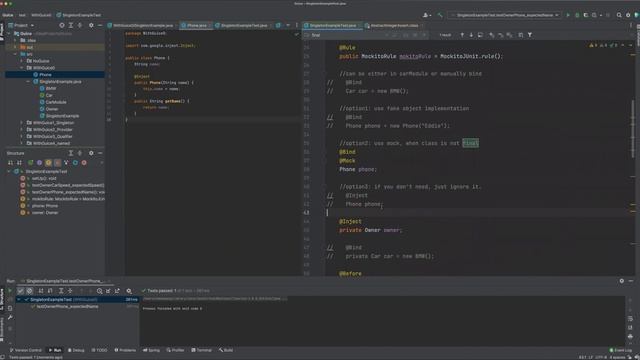Open the Terminal tool window tab

coord(202,350)
